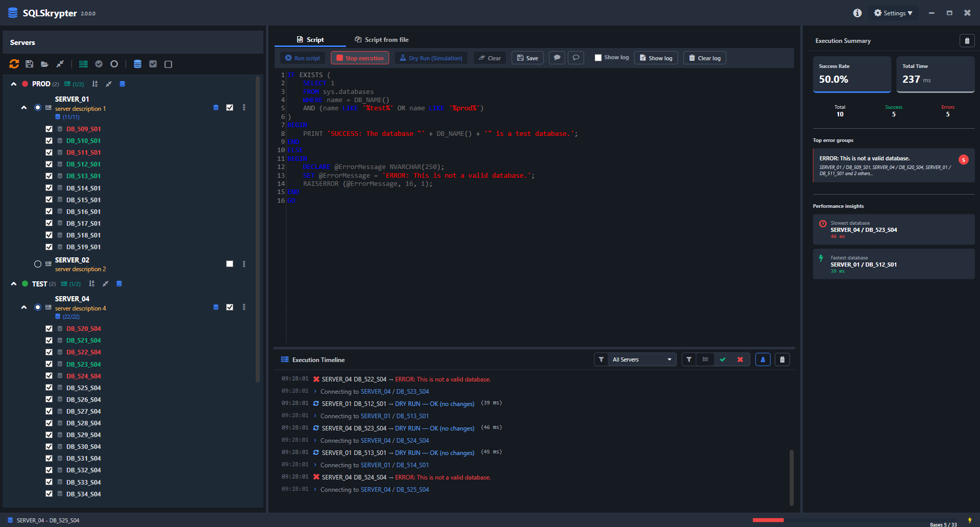
Task: Click the Save script button
Action: [x=528, y=58]
